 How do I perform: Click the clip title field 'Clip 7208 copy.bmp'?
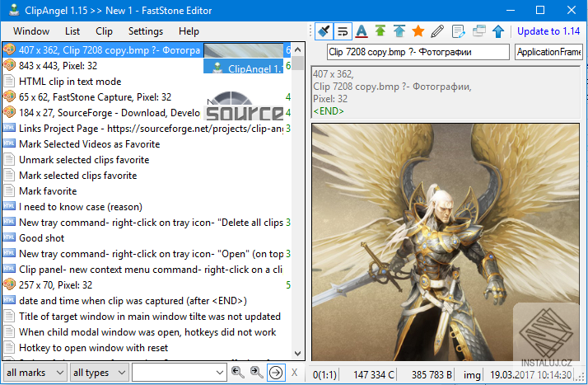[418, 52]
